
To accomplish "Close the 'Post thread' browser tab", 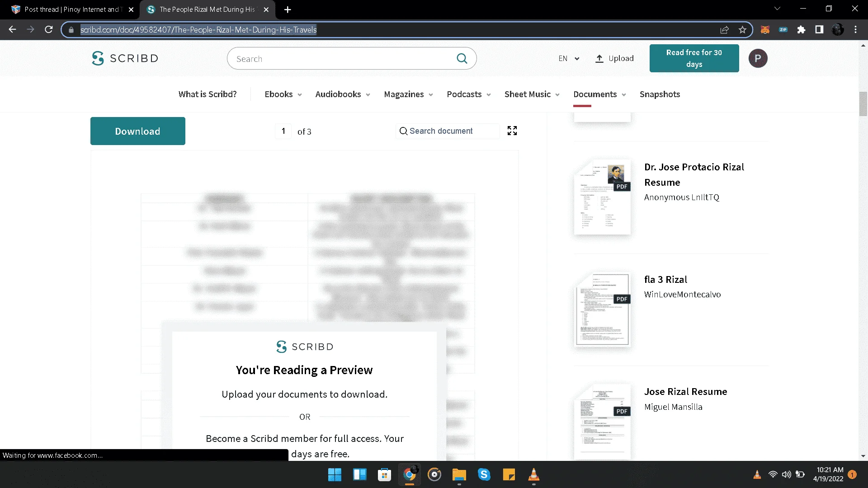I will 131,9.
